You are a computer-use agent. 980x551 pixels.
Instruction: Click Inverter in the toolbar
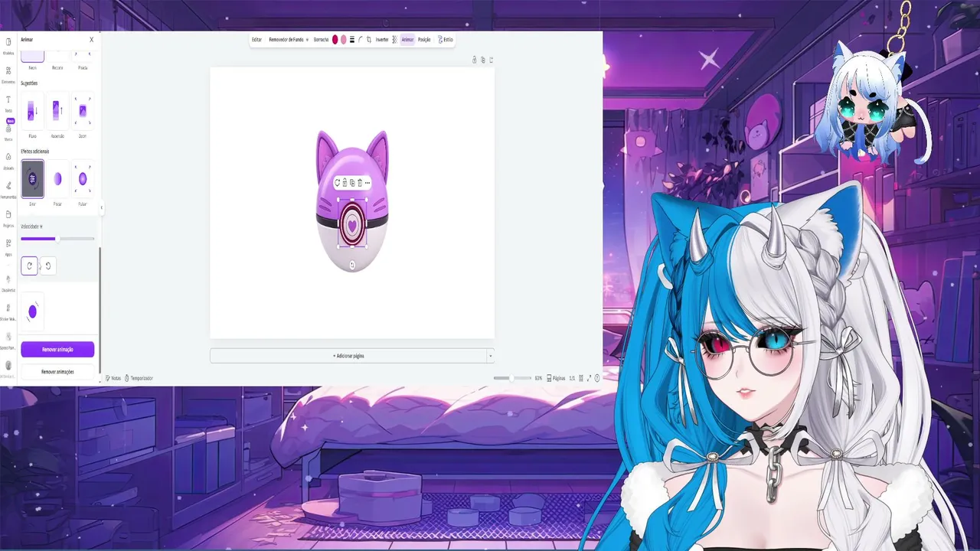point(382,40)
